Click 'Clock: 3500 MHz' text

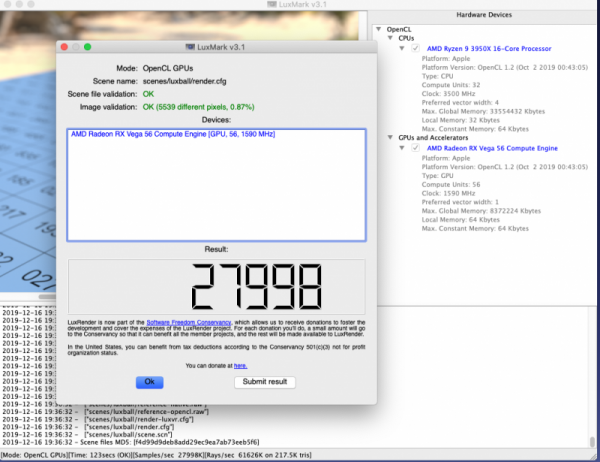tap(448, 94)
